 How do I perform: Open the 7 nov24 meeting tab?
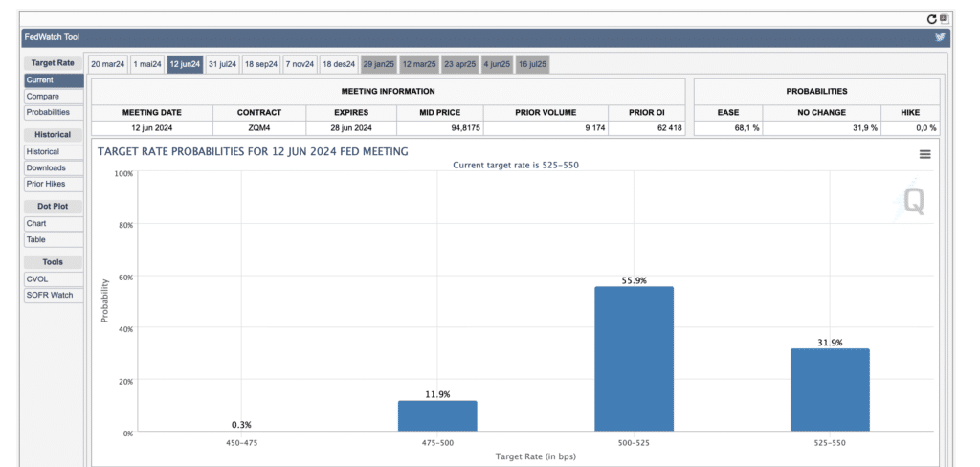[x=300, y=64]
